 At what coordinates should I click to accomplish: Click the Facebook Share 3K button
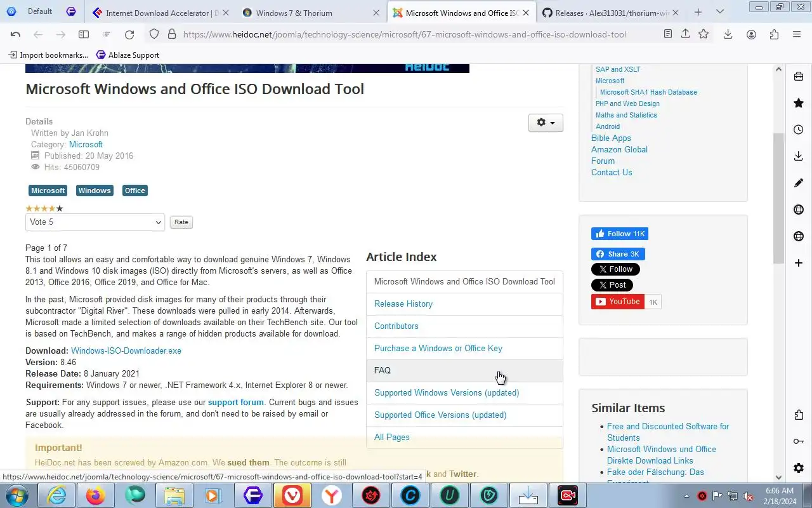click(x=618, y=254)
